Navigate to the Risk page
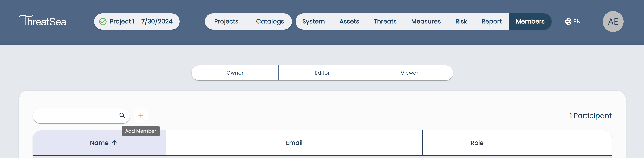644x158 pixels. point(461,21)
